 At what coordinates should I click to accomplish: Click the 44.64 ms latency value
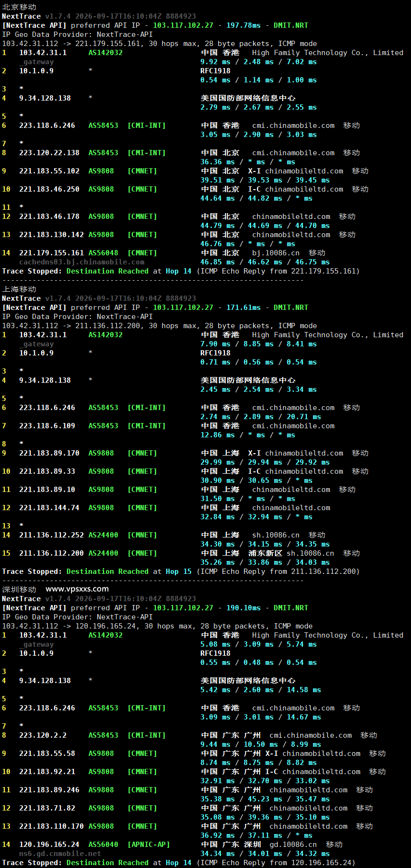(x=218, y=198)
